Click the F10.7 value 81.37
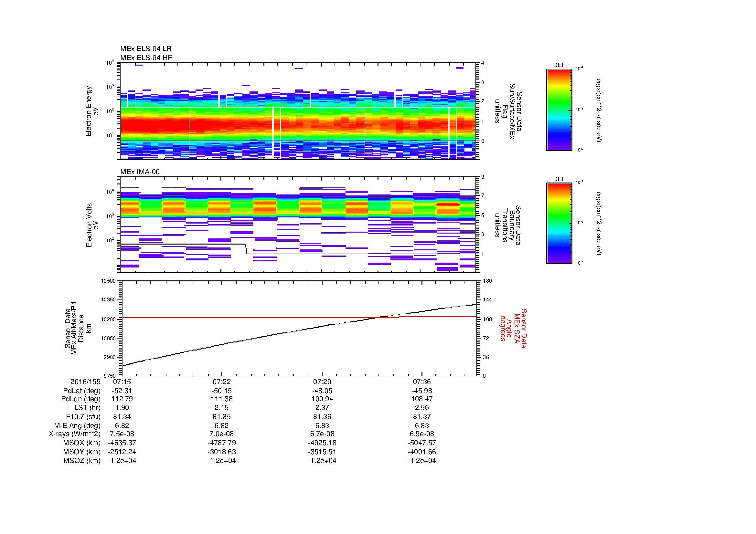Viewport: 756px width, 534px height. [422, 417]
